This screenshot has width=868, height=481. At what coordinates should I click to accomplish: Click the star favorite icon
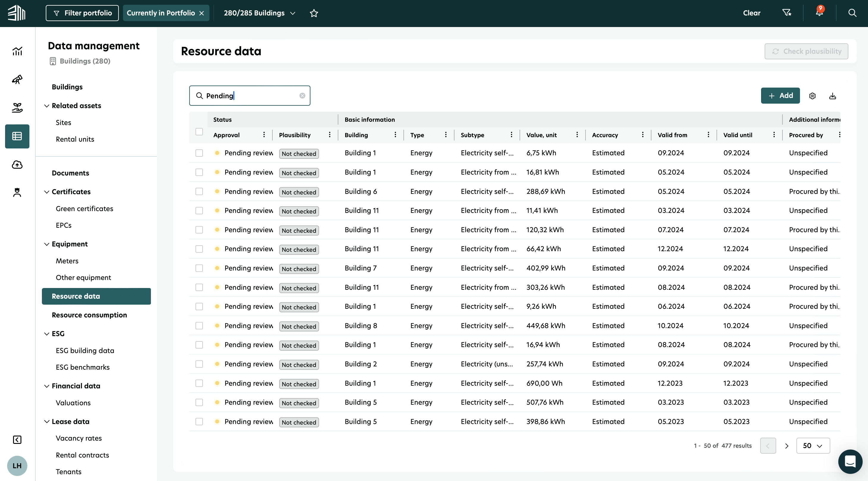[314, 13]
